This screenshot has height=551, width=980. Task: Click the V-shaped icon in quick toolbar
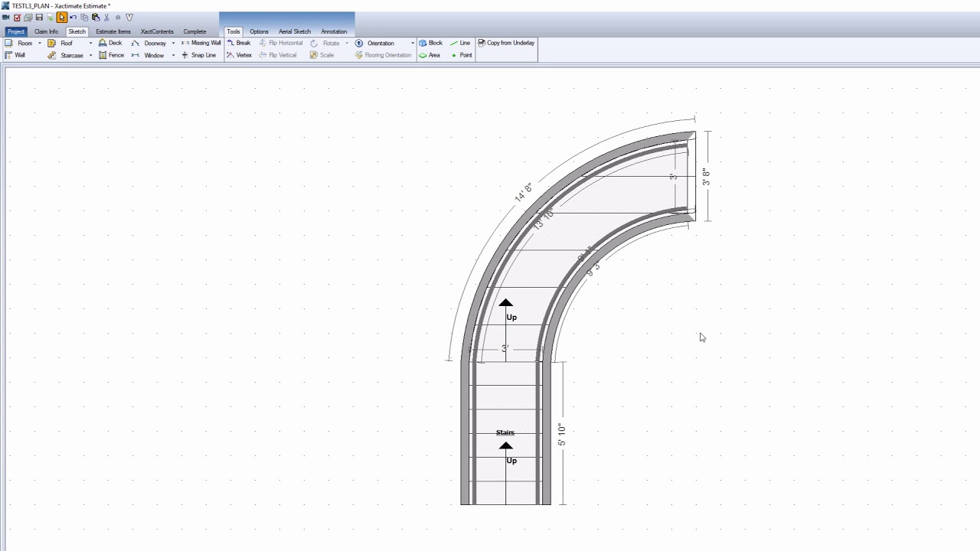(x=129, y=17)
